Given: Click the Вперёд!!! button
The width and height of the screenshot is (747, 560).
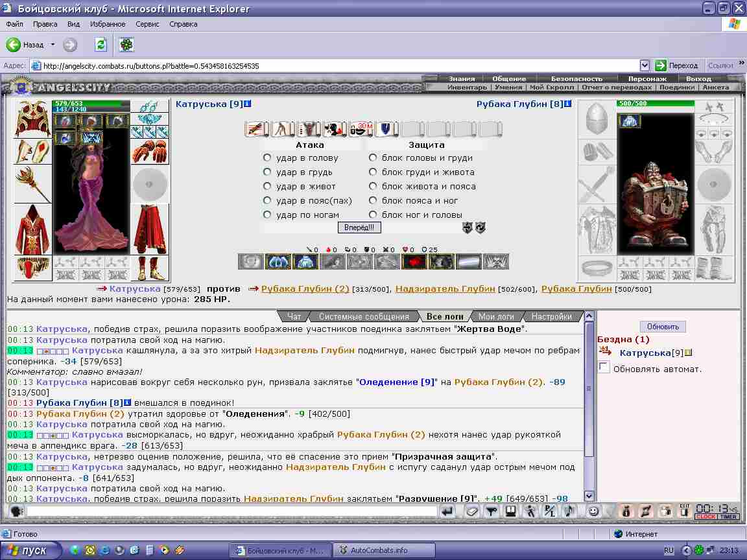Looking at the screenshot, I should pos(359,227).
